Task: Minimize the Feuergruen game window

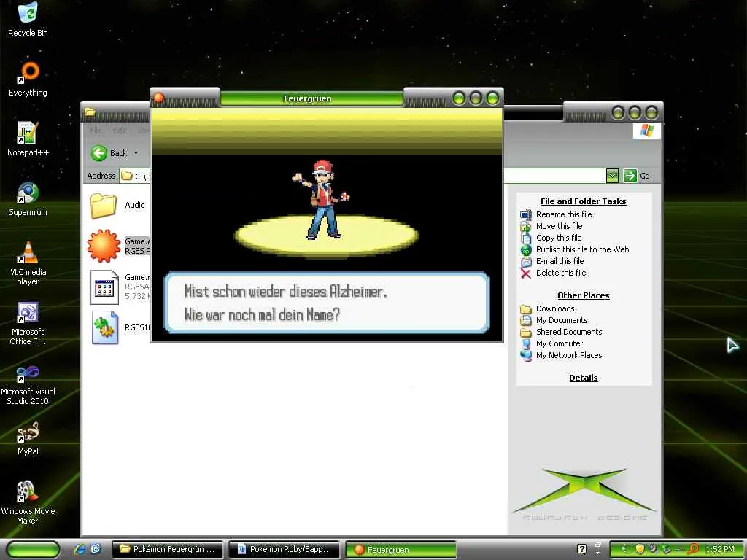Action: [x=459, y=98]
